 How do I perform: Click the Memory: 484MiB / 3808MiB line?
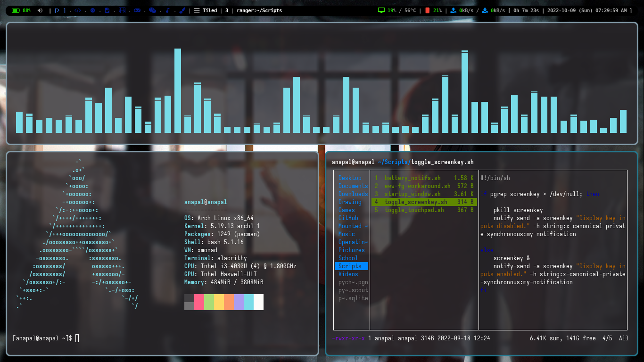224,282
